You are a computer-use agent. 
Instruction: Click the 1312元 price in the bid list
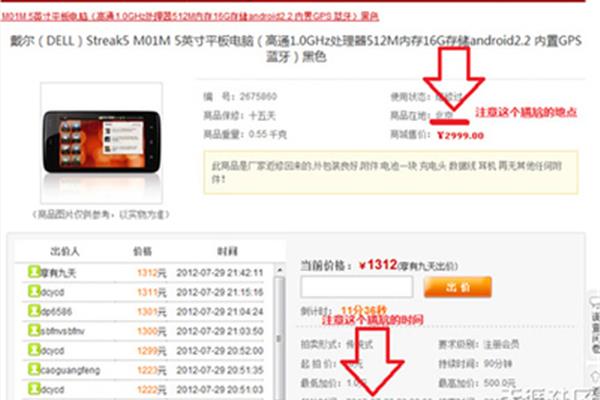point(152,273)
